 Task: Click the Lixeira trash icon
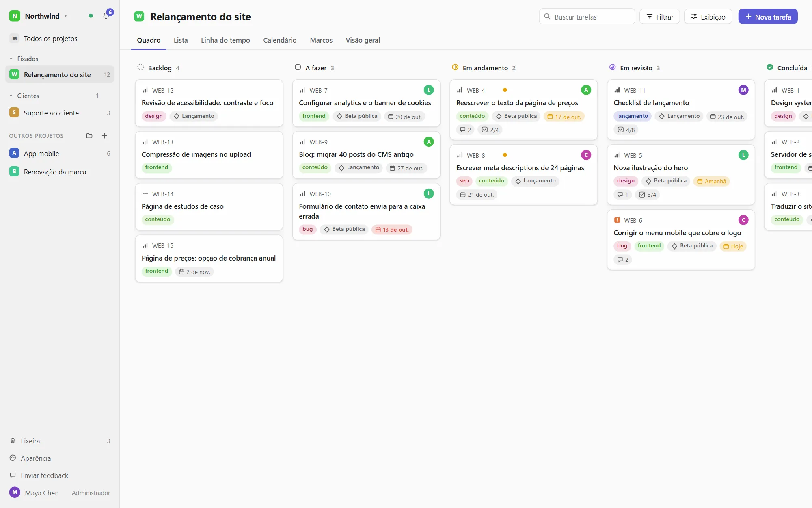(13, 441)
